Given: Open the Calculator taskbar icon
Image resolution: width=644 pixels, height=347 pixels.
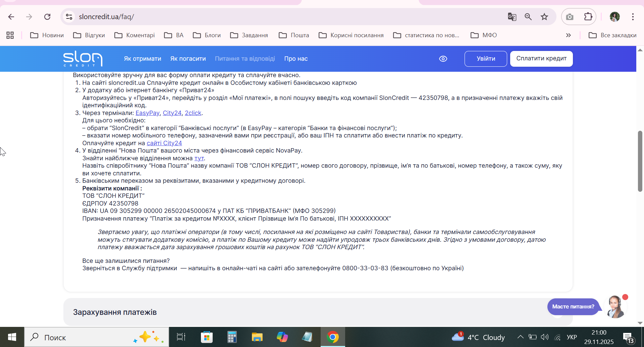Looking at the screenshot, I should [232, 337].
